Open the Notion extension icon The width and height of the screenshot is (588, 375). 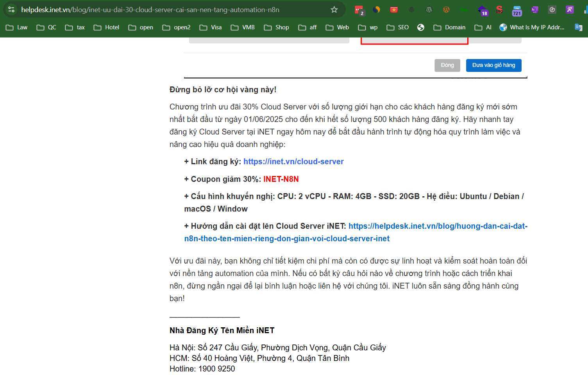tap(534, 10)
